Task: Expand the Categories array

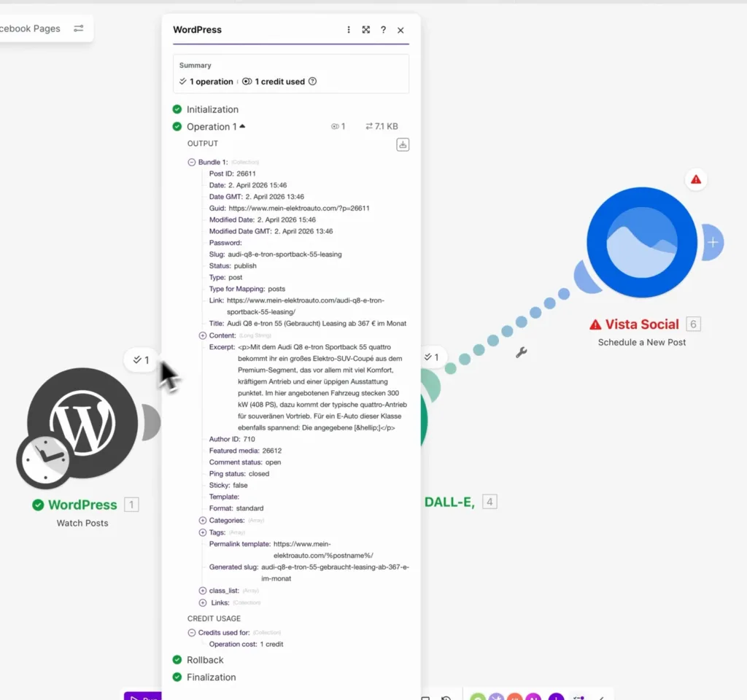Action: [x=203, y=521]
